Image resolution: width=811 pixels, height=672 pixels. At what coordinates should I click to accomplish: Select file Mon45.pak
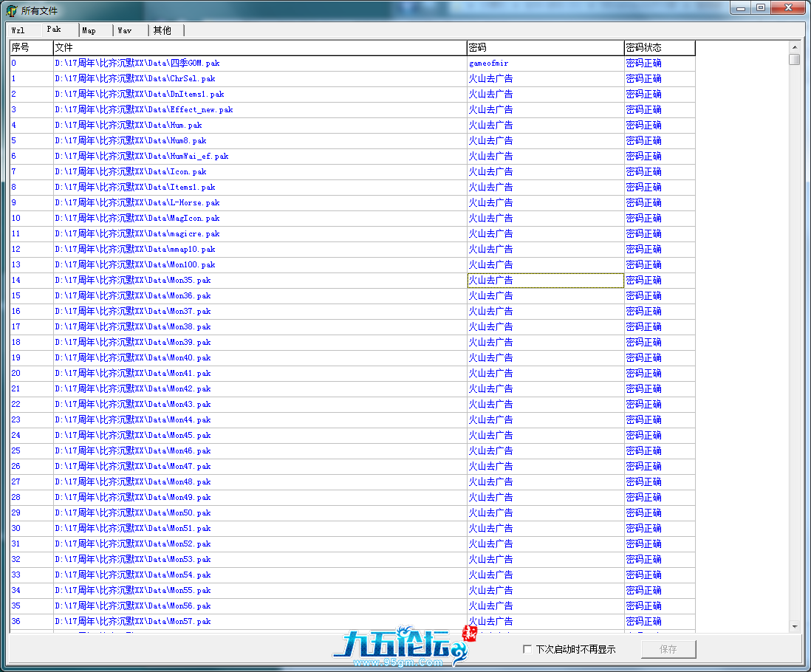point(260,435)
